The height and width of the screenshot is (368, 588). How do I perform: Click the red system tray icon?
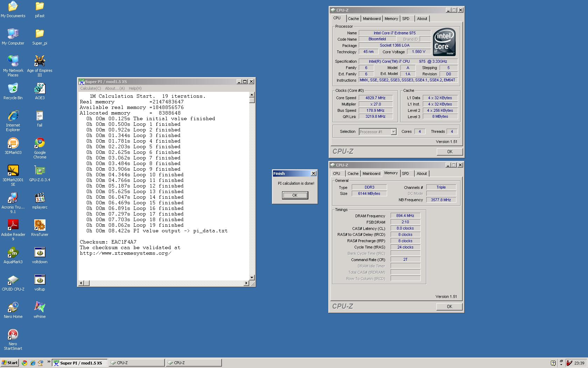(569, 363)
